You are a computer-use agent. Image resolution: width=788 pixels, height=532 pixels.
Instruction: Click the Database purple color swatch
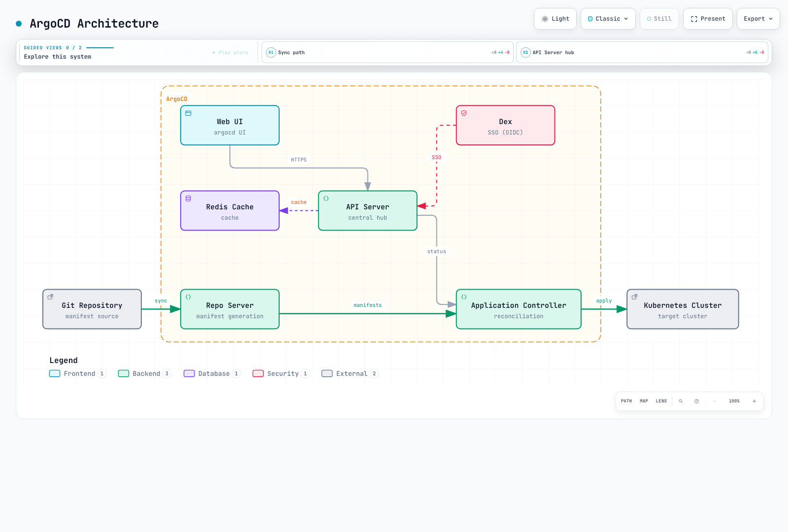coord(189,373)
